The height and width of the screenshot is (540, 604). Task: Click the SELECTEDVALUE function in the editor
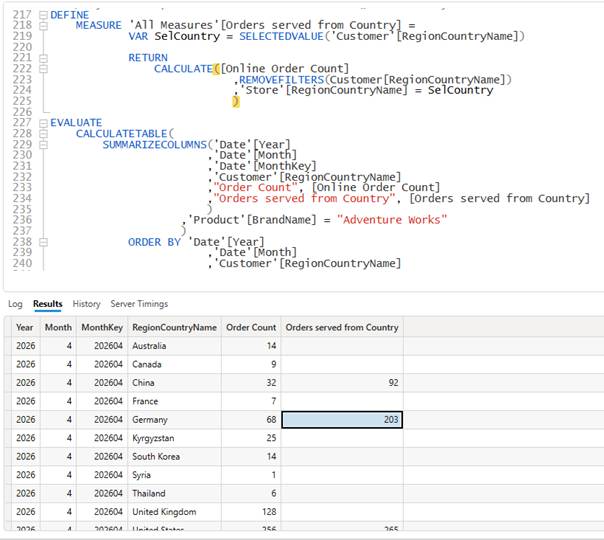[281, 36]
